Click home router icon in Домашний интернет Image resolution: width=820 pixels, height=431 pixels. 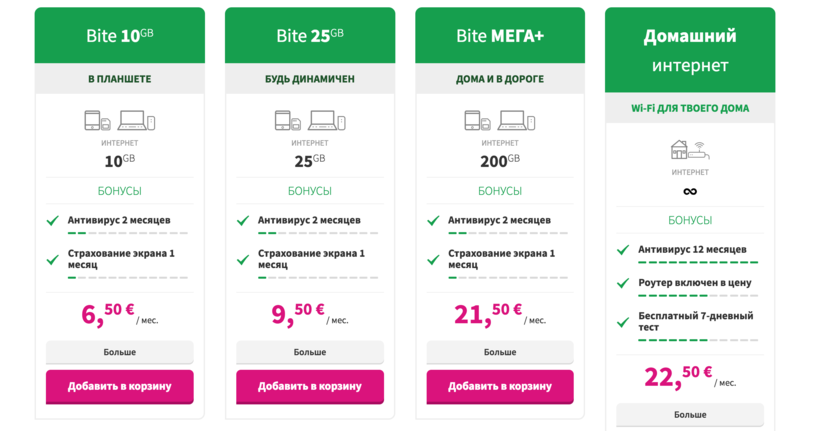point(689,150)
